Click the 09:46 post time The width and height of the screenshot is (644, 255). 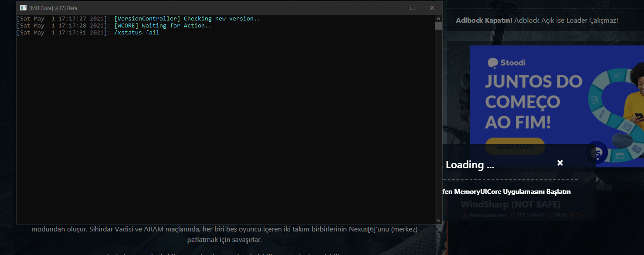coord(562,215)
